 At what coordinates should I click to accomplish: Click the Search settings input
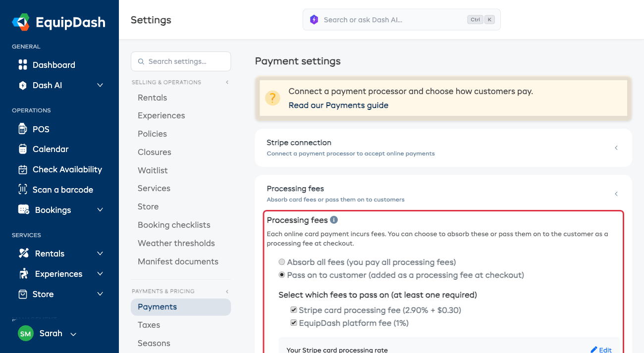coord(181,61)
